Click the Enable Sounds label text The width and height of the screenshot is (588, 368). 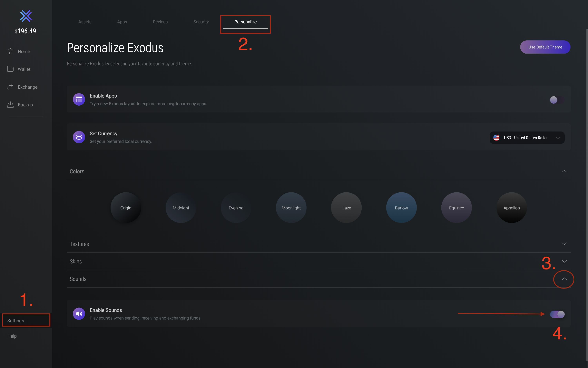click(x=106, y=310)
